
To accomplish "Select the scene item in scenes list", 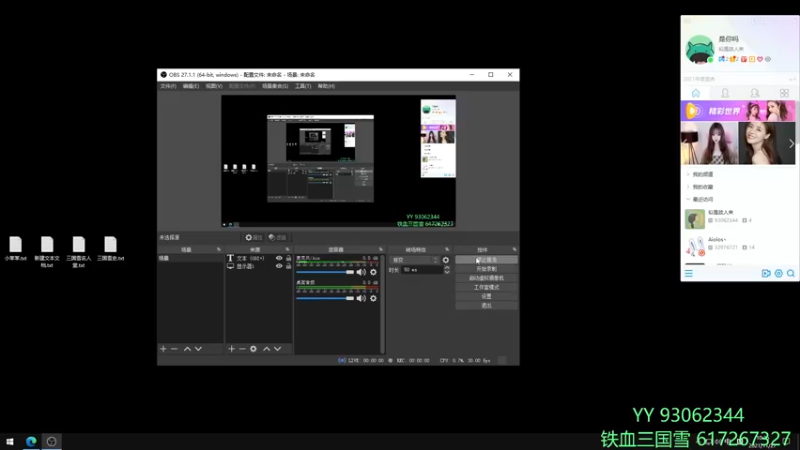I will 190,258.
